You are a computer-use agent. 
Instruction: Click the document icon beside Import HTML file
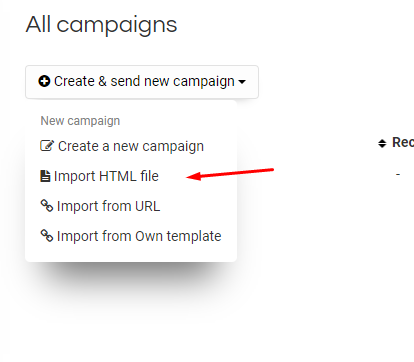[x=45, y=176]
